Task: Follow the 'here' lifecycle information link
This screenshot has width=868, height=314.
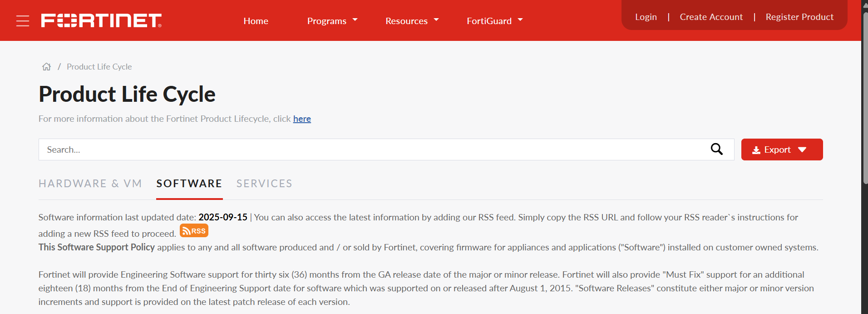Action: [x=302, y=119]
